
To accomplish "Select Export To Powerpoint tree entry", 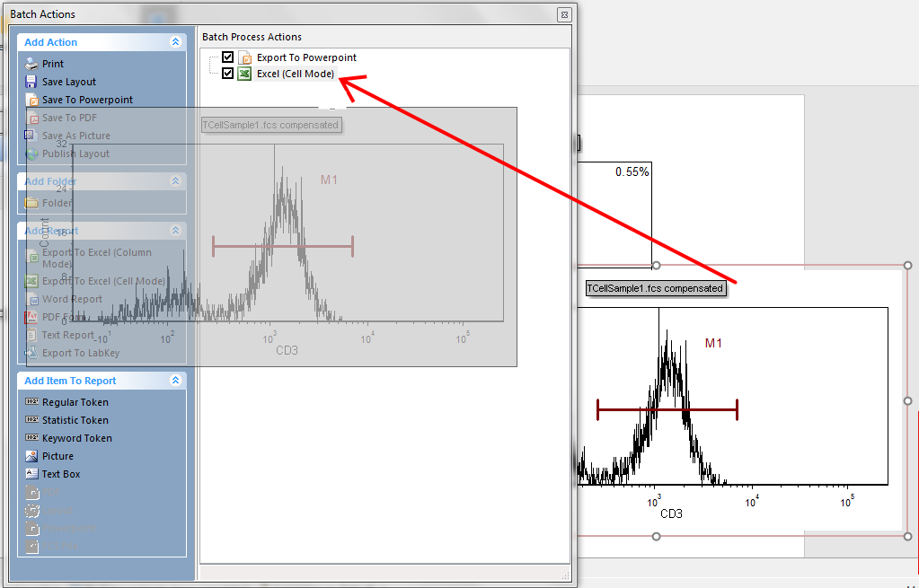I will (x=306, y=57).
